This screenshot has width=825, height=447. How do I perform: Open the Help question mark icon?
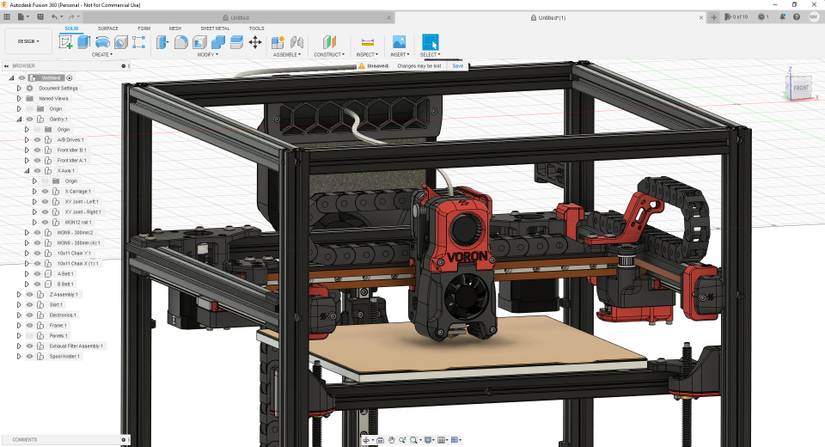[x=797, y=17]
